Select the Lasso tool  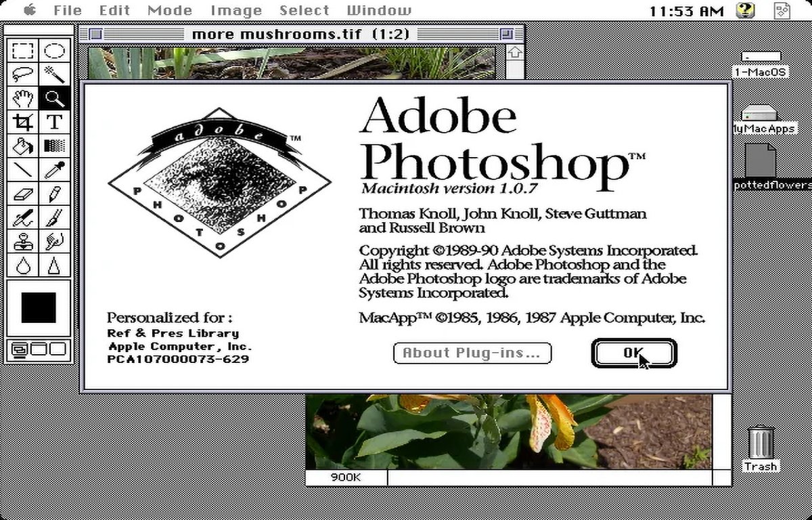(23, 74)
